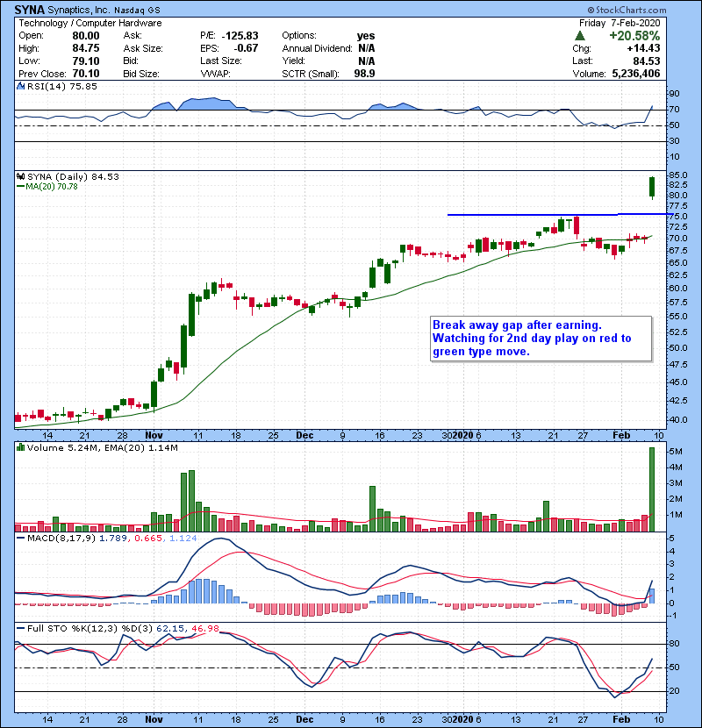Click the Low value 79.10
The height and width of the screenshot is (728, 702).
tap(86, 61)
